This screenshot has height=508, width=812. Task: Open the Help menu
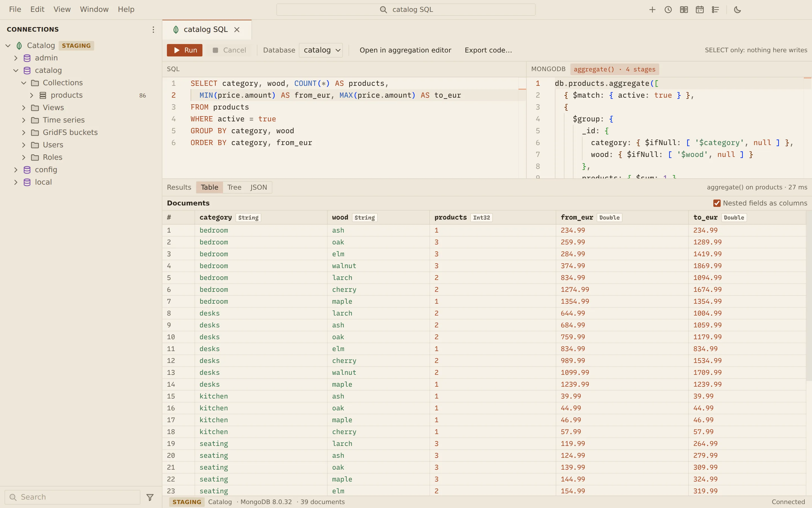pos(126,9)
